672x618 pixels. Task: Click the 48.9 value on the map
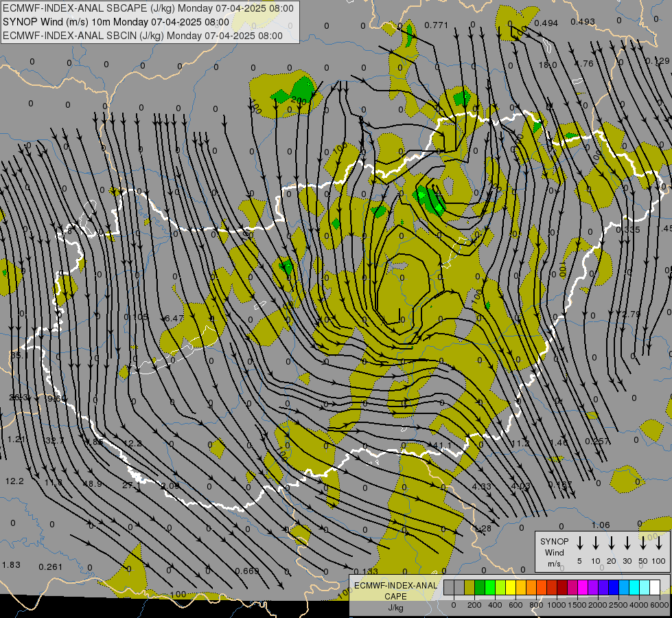click(92, 484)
